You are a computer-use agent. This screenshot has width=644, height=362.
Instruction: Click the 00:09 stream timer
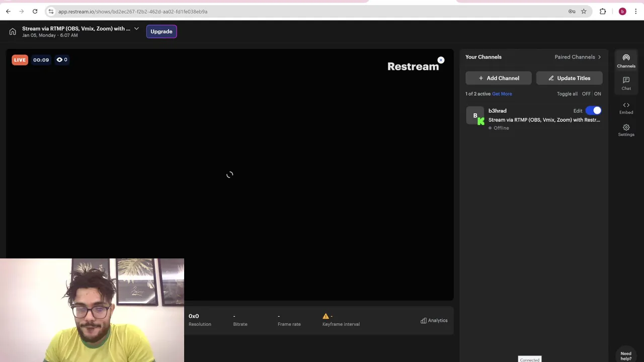(41, 60)
